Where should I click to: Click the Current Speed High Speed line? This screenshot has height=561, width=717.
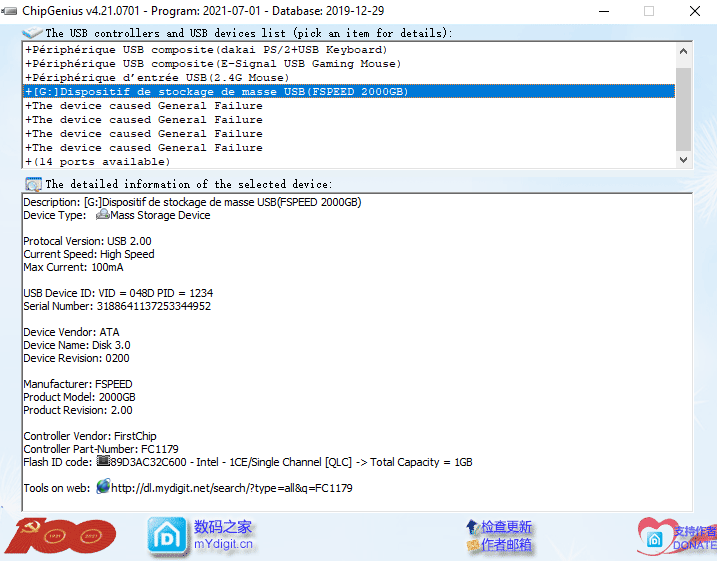tap(89, 254)
